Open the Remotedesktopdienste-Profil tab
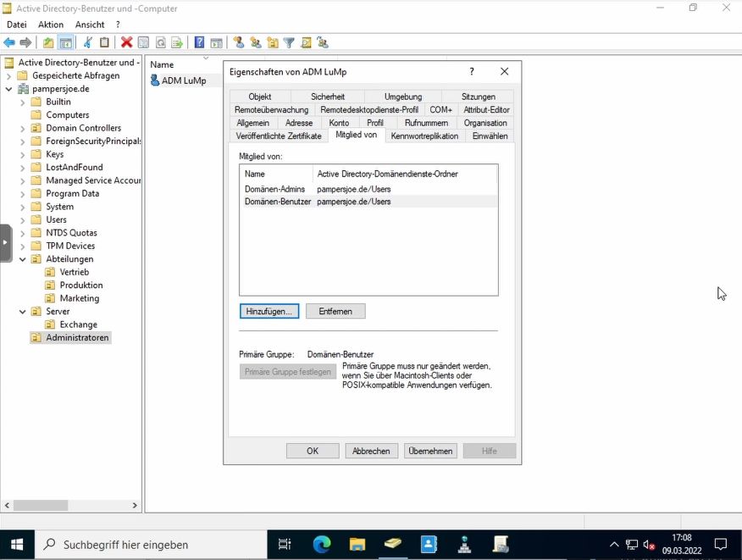The image size is (742, 560). 369,110
